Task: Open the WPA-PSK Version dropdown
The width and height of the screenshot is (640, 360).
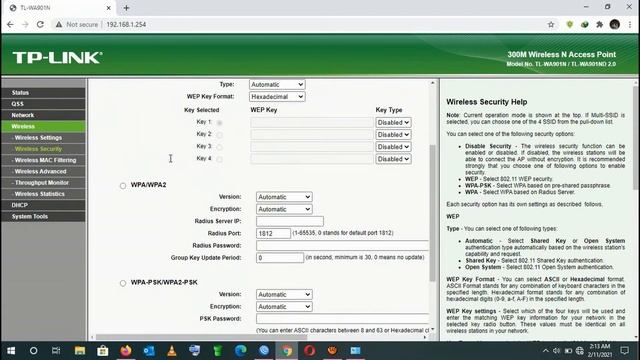Action: click(284, 294)
